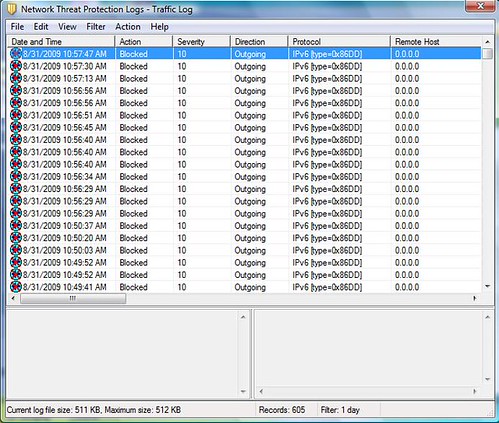499x423 pixels.
Task: Select the 8/31/2009 10:57:30 AM timestamp
Action: 65,66
